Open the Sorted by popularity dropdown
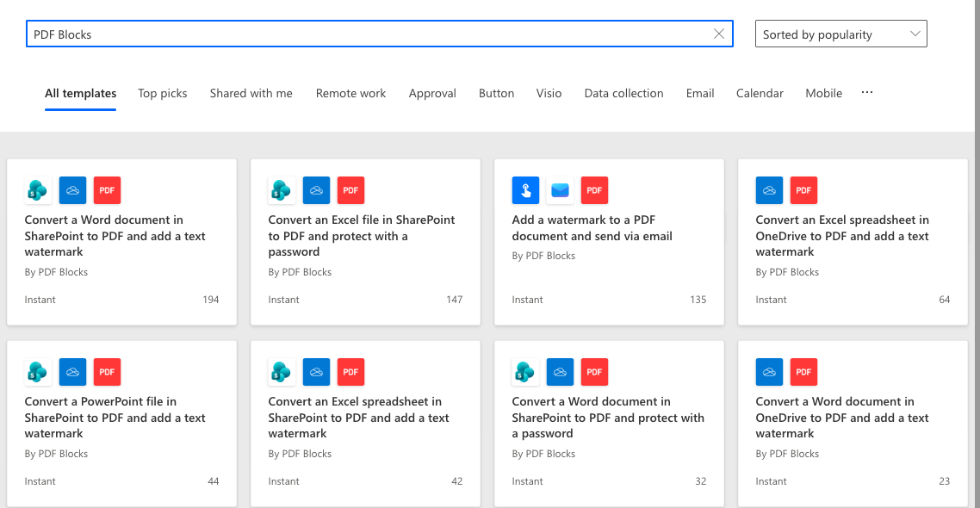980x508 pixels. pyautogui.click(x=840, y=34)
